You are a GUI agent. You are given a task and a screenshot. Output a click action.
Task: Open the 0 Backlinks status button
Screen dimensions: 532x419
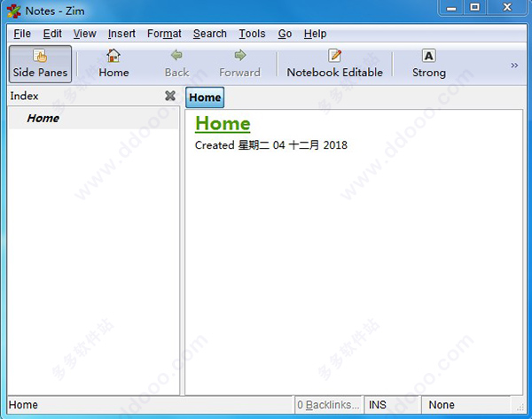328,405
